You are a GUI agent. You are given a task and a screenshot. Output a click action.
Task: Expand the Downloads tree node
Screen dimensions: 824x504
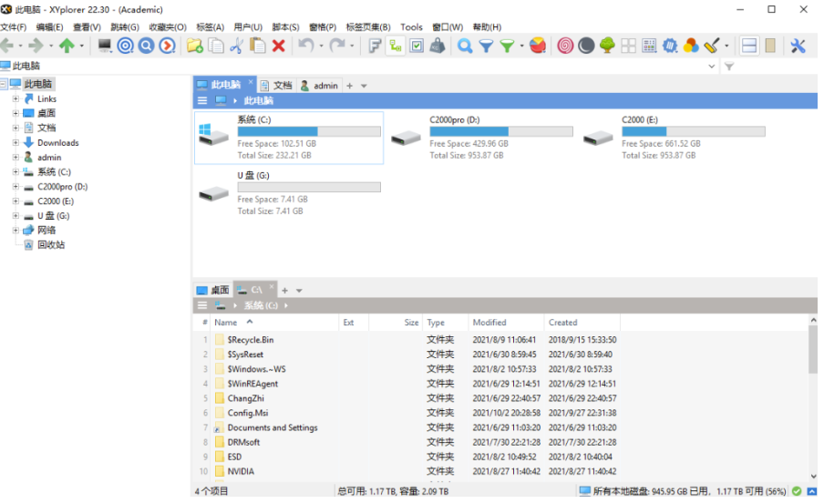click(15, 142)
